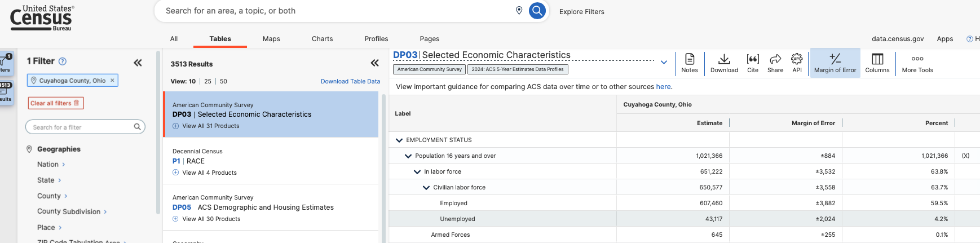980x243 pixels.
Task: Expand the State geography filter
Action: 49,180
